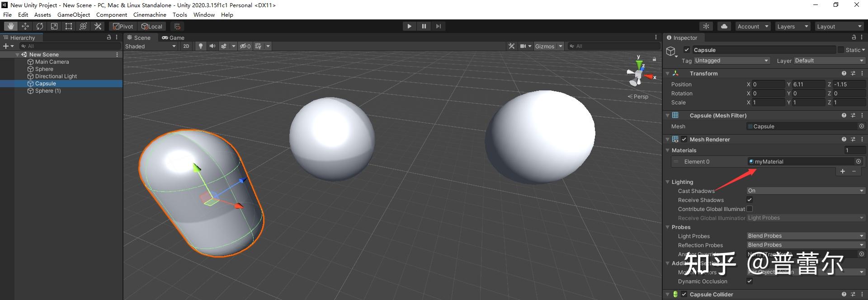Open the Component menu
The height and width of the screenshot is (300, 868).
pyautogui.click(x=112, y=15)
